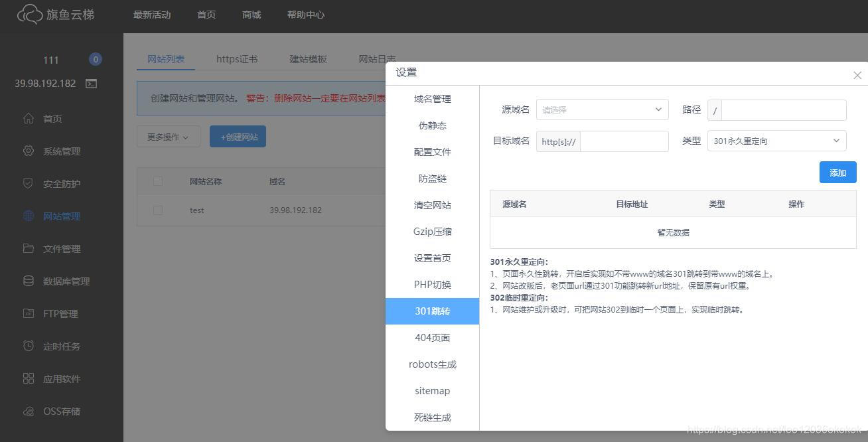Image resolution: width=868 pixels, height=442 pixels.
Task: Select 301跳转 in settings menu
Action: point(432,311)
